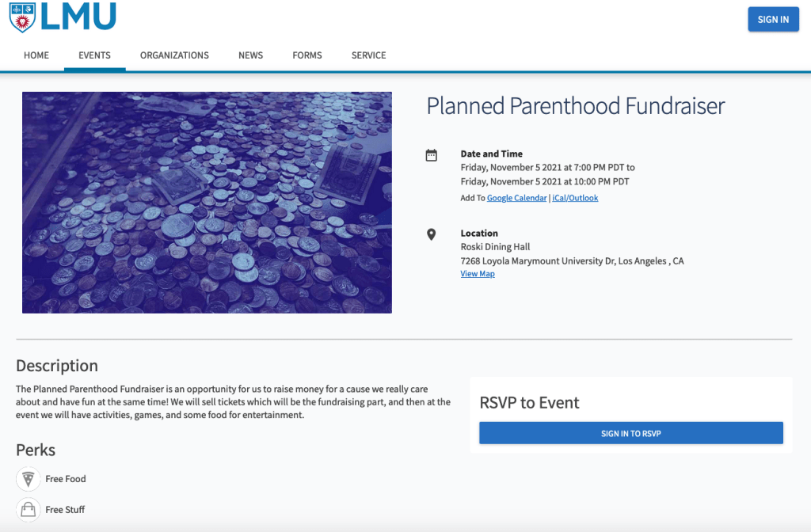Click the coins event banner image
This screenshot has width=811, height=532.
[207, 202]
